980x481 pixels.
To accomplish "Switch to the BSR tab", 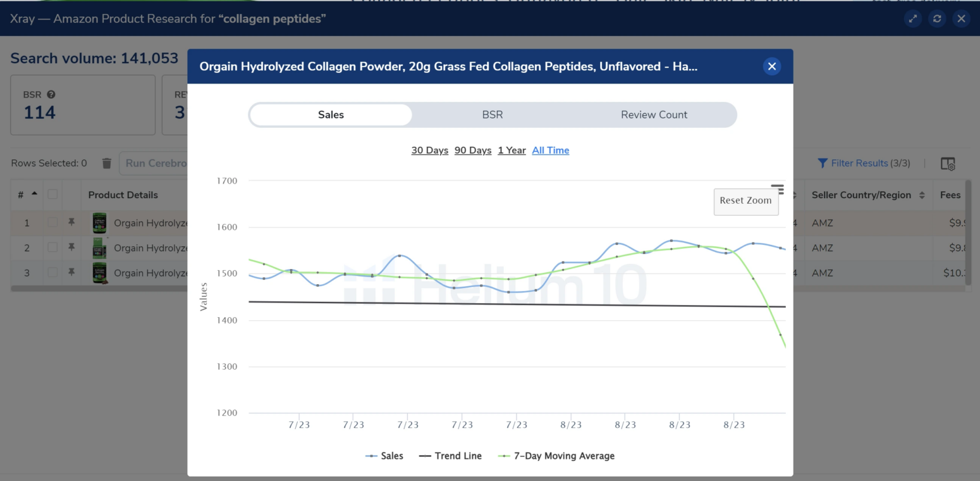I will coord(492,115).
